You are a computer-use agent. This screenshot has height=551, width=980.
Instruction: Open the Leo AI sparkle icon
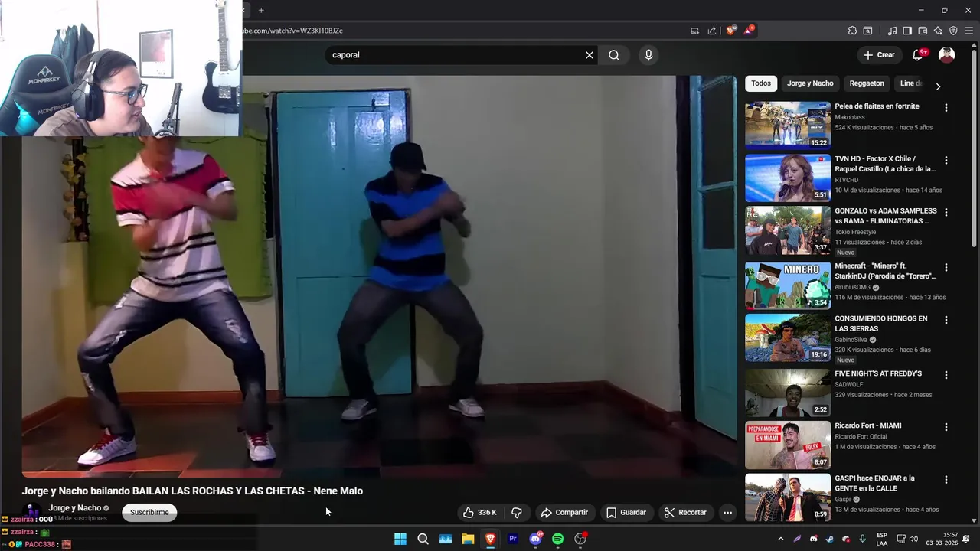click(938, 31)
